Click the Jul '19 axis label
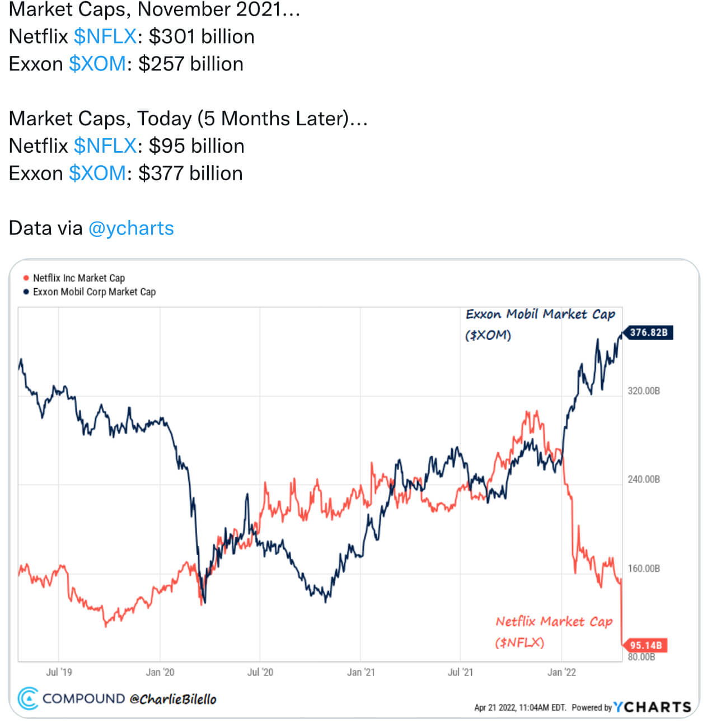This screenshot has height=728, width=707. click(x=59, y=672)
